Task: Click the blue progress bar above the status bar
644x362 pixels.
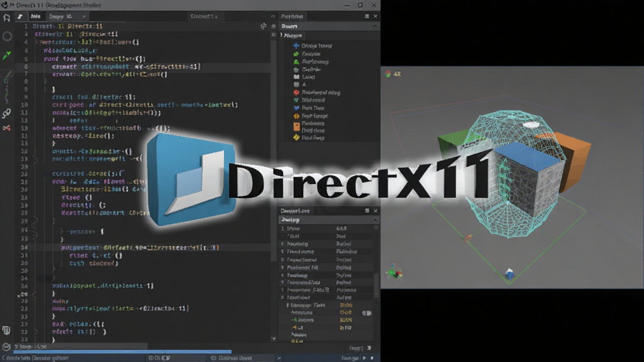Action: point(123,352)
